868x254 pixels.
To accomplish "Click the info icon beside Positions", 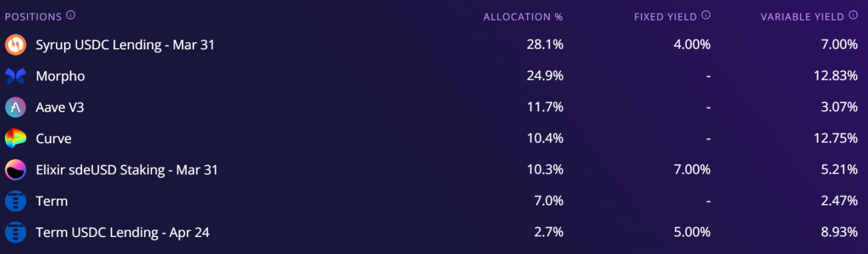I will 71,15.
